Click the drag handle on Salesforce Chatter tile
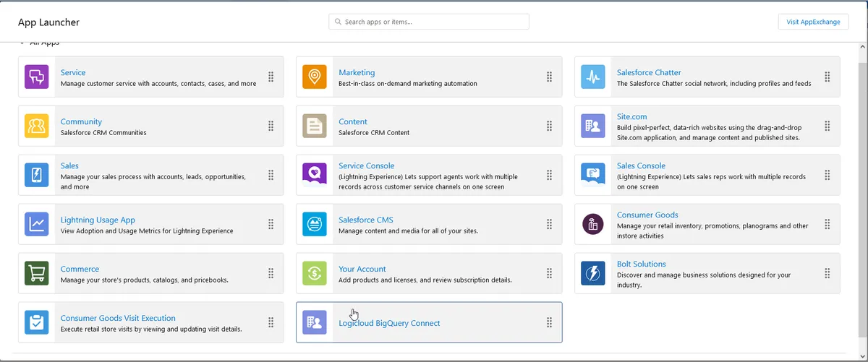This screenshot has height=362, width=868. pos(827,77)
